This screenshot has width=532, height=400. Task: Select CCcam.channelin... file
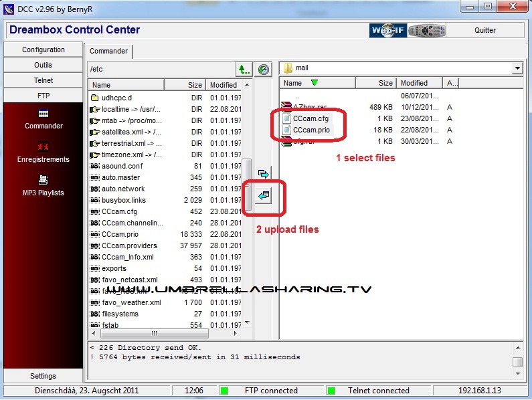coord(165,223)
